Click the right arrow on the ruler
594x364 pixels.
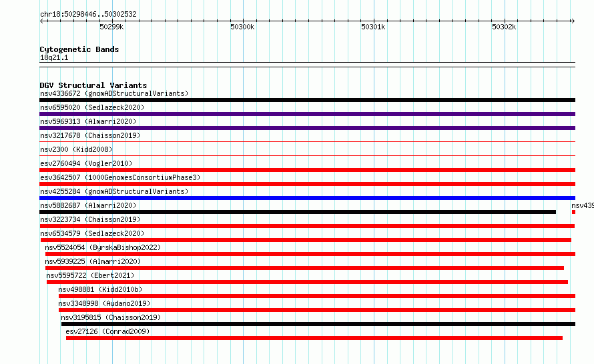pyautogui.click(x=573, y=21)
